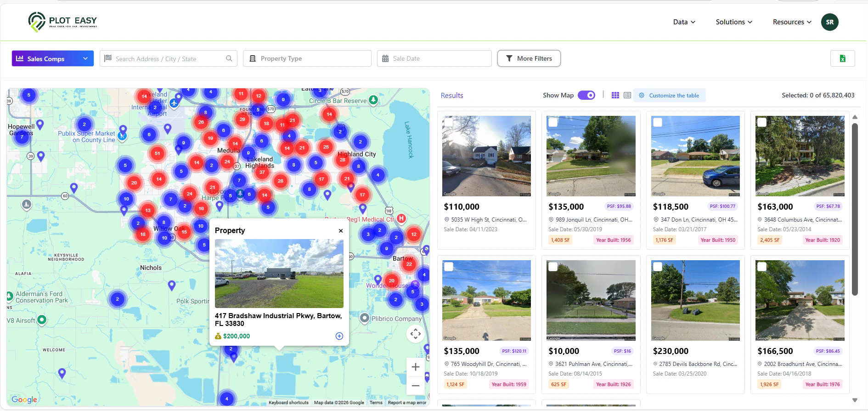
Task: Check the 989 Jonquil Ln listing
Action: tap(553, 122)
